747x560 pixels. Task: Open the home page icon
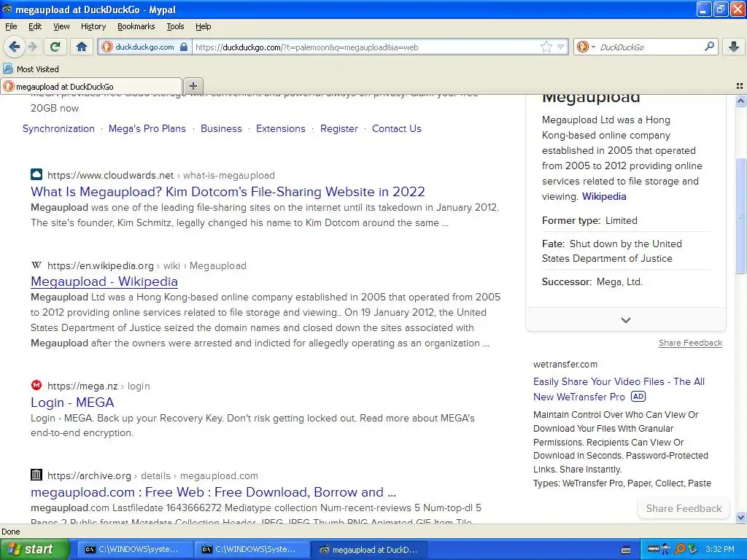pyautogui.click(x=82, y=47)
